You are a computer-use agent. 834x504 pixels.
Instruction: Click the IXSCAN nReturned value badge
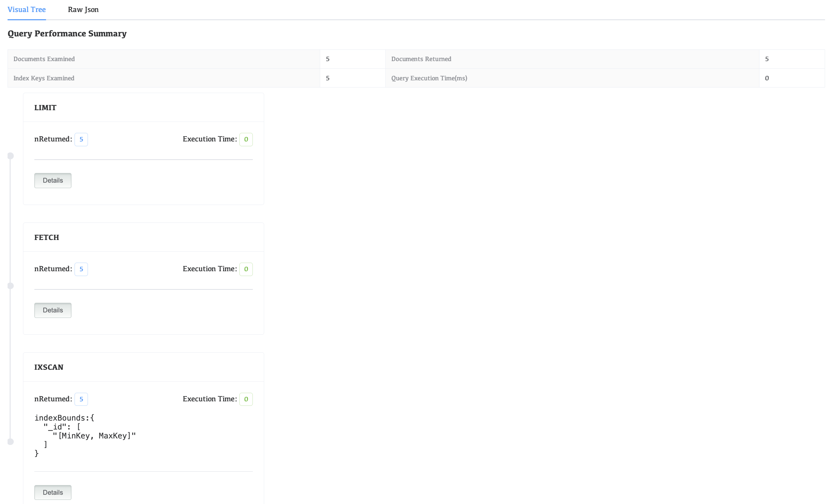point(81,399)
